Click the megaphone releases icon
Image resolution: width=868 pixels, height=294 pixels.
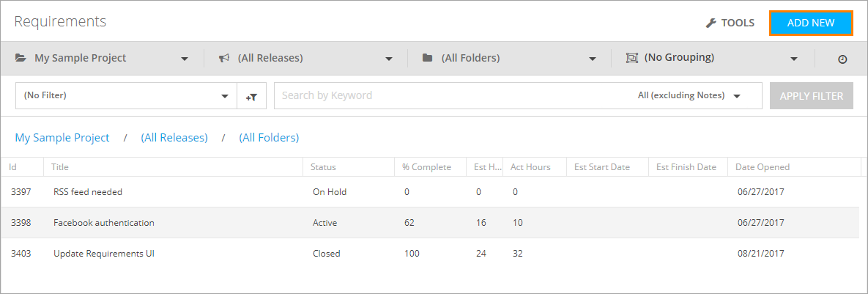[x=225, y=58]
